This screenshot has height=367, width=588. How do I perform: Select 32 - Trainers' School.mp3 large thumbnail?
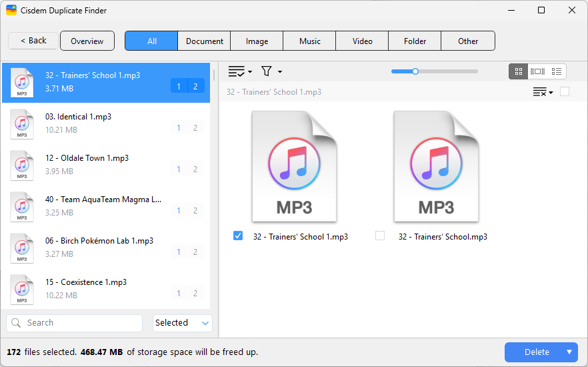[x=436, y=166]
